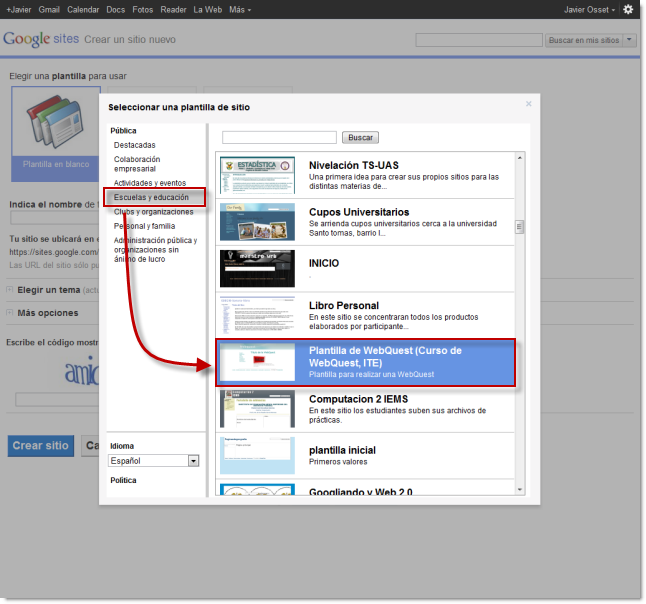Select Actividades y eventos category
Viewport: 646px width, 604px height.
coord(150,183)
